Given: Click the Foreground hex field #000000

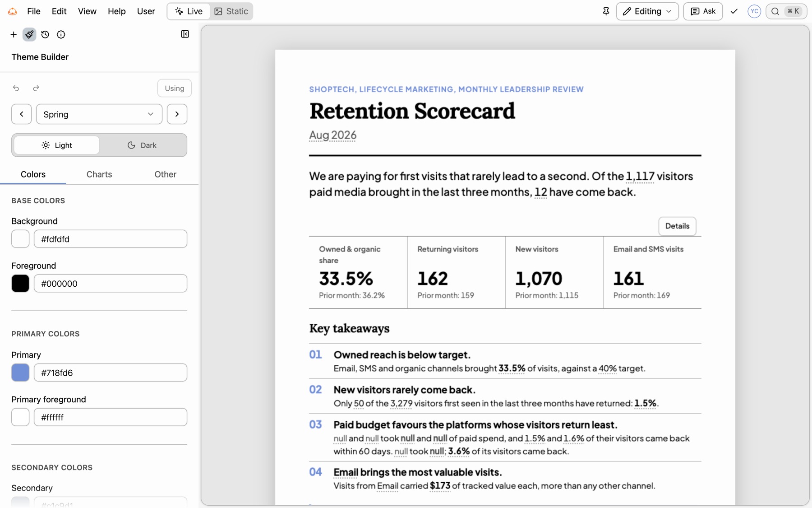Looking at the screenshot, I should click(111, 284).
